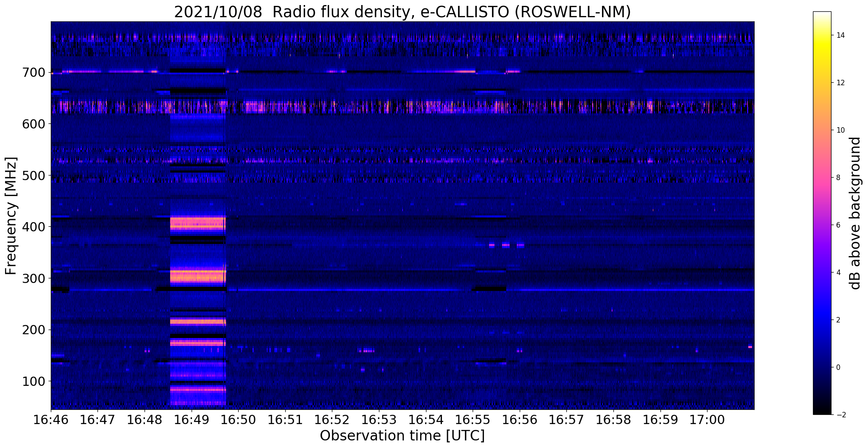This screenshot has width=868, height=448.
Task: Click the 400 frequency tick label
Action: tap(34, 227)
